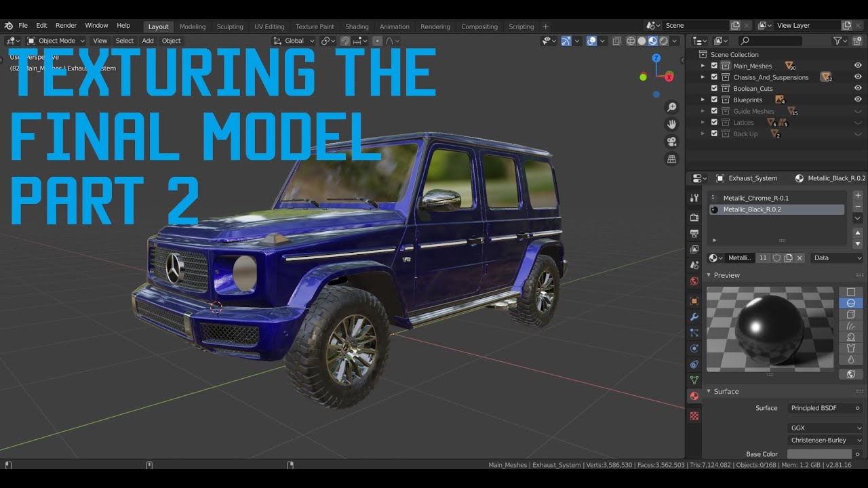Image resolution: width=868 pixels, height=488 pixels.
Task: Toggle the camera view icon
Action: [x=671, y=142]
